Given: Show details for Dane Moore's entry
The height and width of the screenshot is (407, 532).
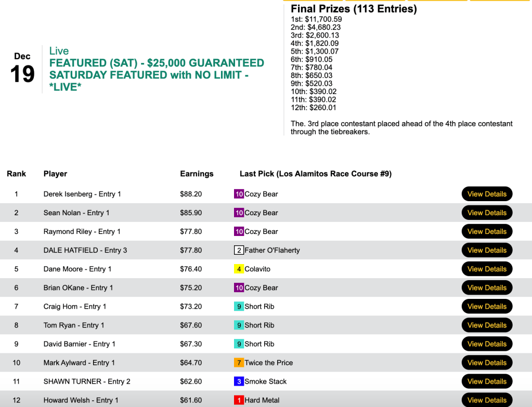Looking at the screenshot, I should [487, 269].
